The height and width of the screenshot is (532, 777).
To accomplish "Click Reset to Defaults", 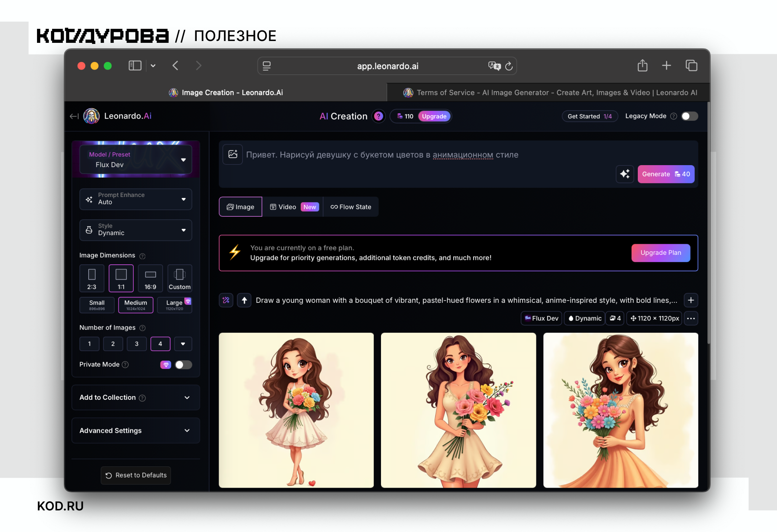I will 136,475.
